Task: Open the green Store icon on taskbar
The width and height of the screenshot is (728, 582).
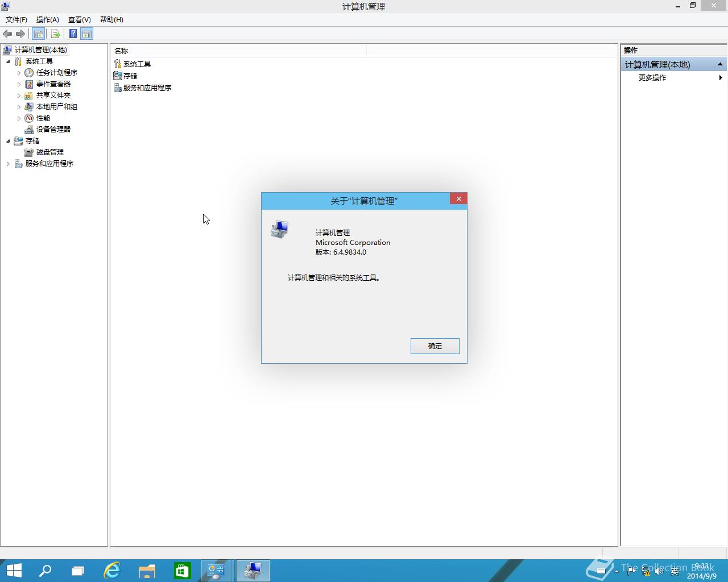Action: (x=182, y=571)
